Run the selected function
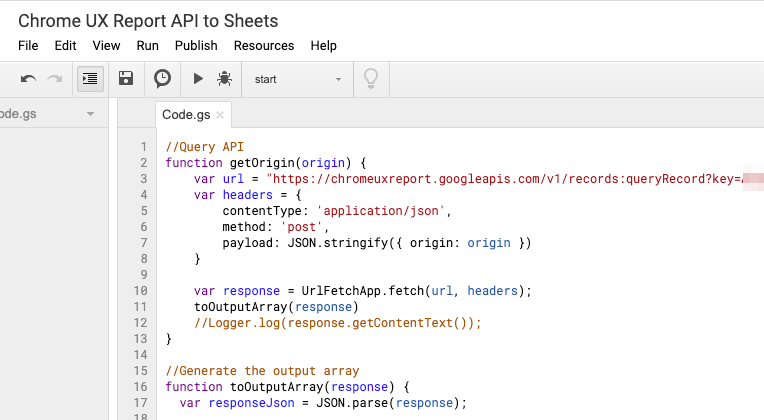The height and width of the screenshot is (420, 764). (x=198, y=78)
